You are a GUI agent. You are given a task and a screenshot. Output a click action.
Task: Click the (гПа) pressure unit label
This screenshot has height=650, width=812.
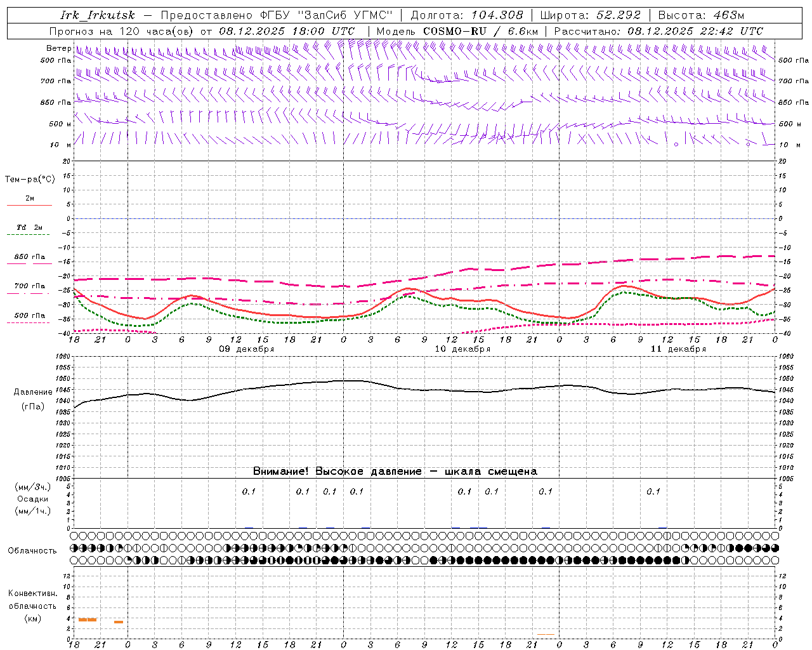33,406
